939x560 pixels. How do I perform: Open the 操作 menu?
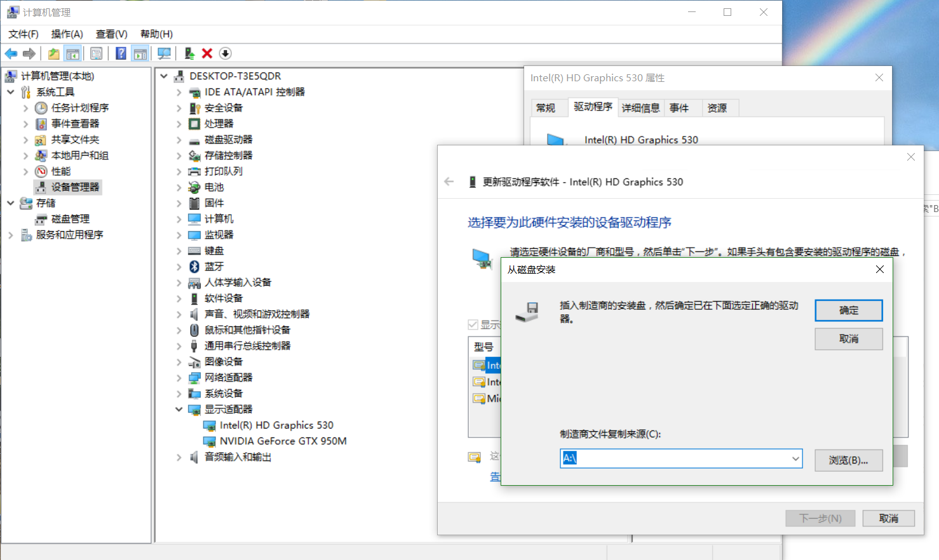coord(67,34)
